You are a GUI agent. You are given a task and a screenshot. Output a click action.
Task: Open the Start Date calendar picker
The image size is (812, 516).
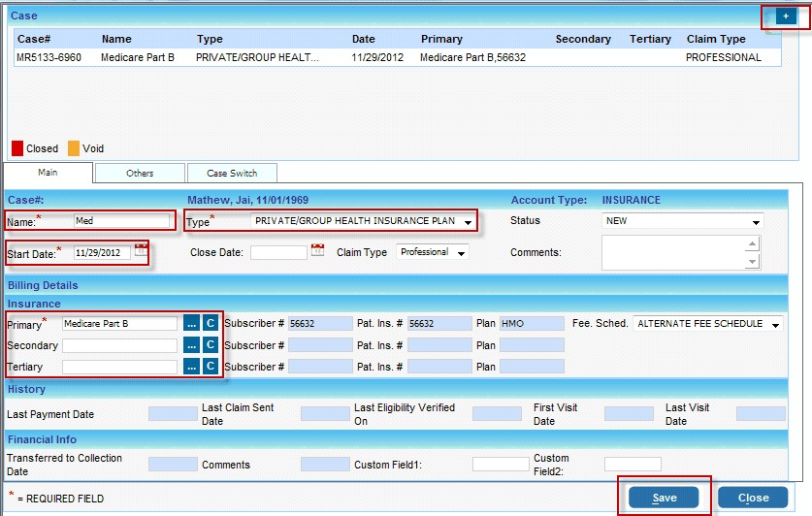pyautogui.click(x=141, y=252)
